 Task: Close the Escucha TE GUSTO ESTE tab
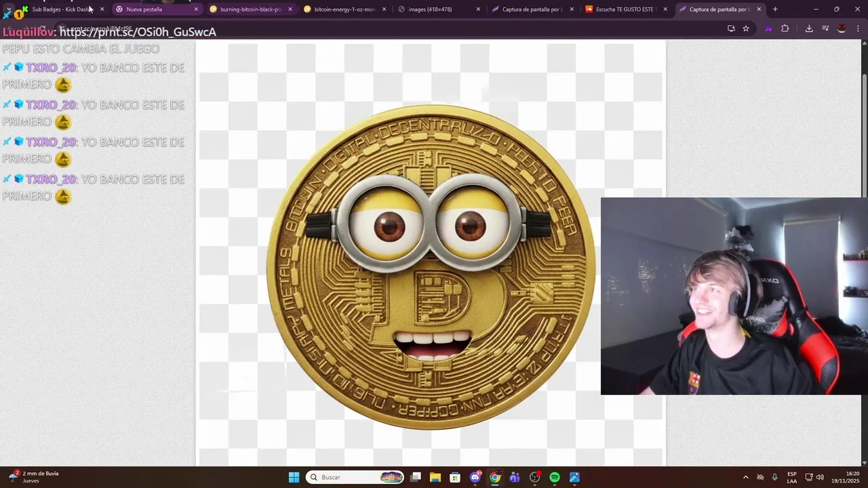coord(665,9)
